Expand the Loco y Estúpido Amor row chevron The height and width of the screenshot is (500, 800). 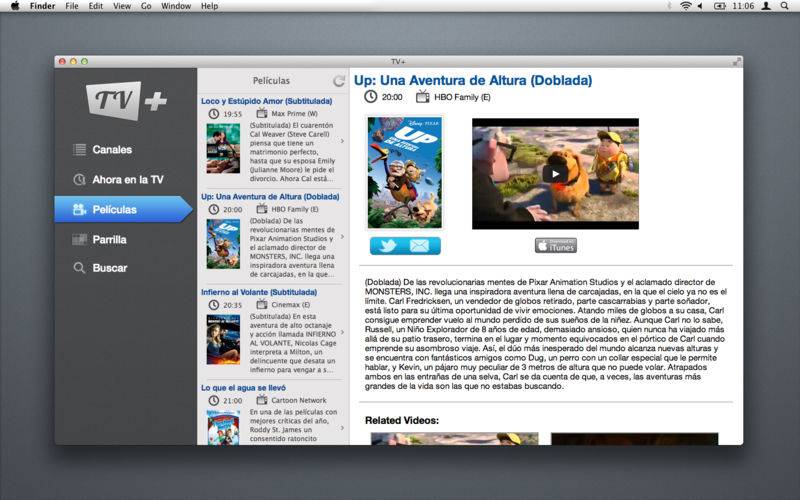pyautogui.click(x=342, y=141)
